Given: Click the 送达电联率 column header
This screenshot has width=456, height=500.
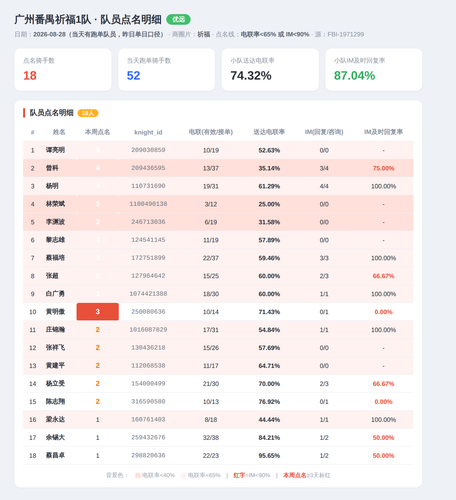Looking at the screenshot, I should tap(269, 132).
